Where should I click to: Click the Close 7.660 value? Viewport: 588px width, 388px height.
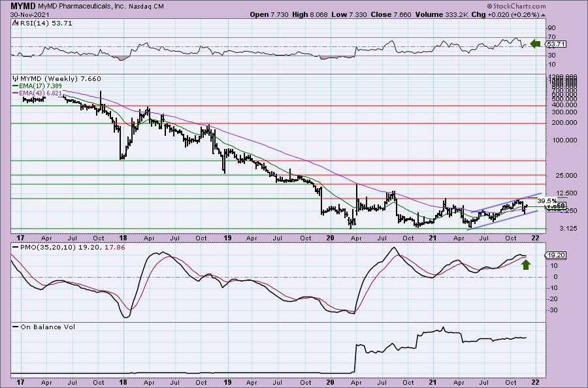click(x=391, y=14)
